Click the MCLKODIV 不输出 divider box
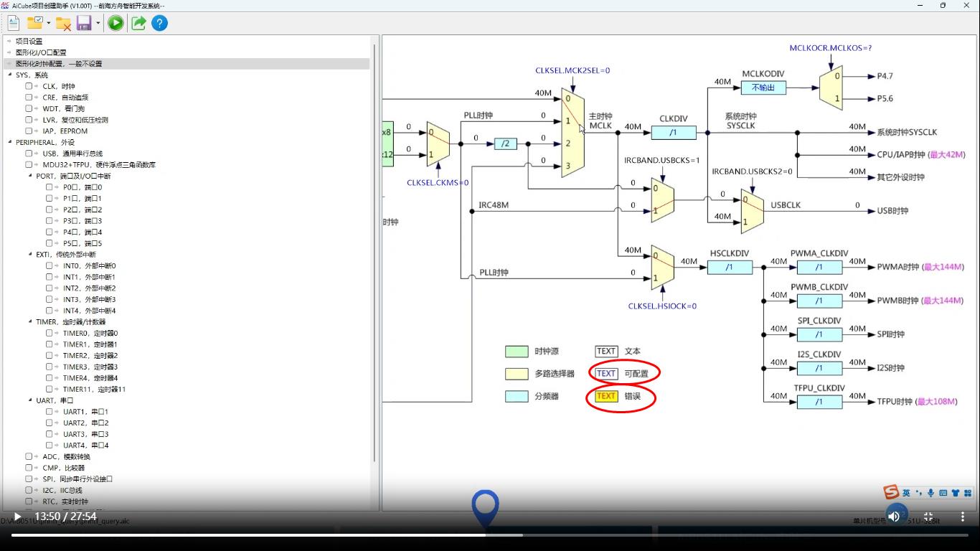This screenshot has width=980, height=551. pos(763,88)
